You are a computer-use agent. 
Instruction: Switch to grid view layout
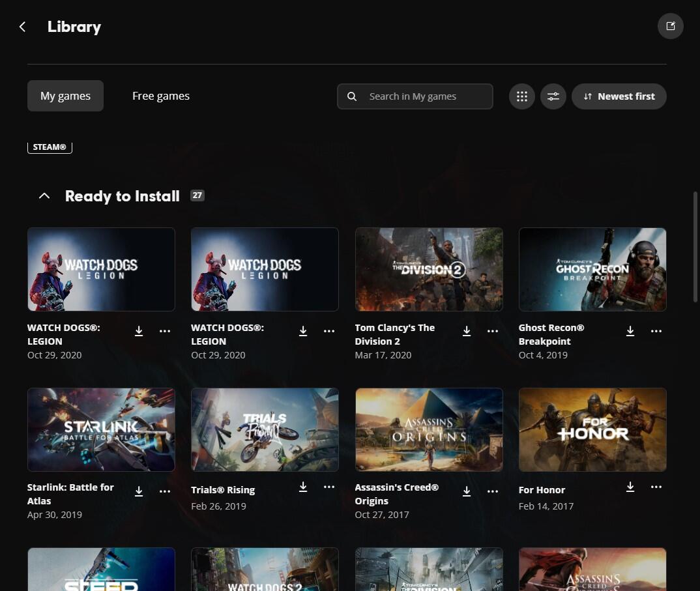pos(522,96)
